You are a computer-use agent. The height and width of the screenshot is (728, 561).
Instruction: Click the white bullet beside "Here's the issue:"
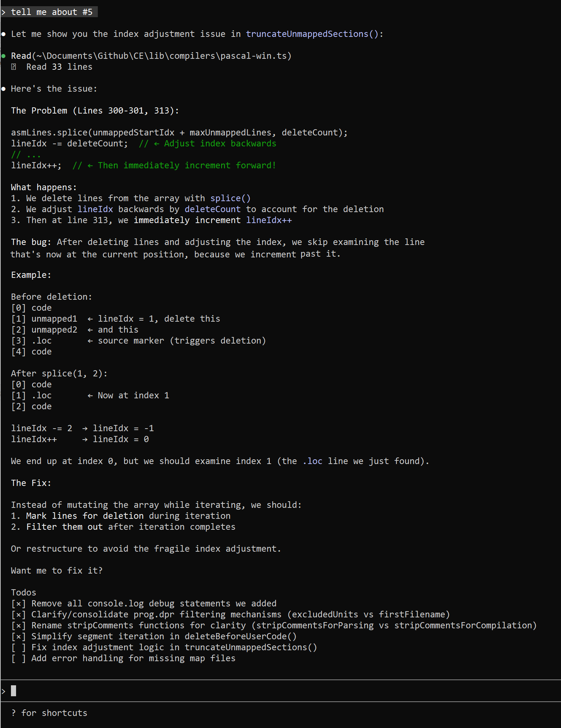click(3, 89)
